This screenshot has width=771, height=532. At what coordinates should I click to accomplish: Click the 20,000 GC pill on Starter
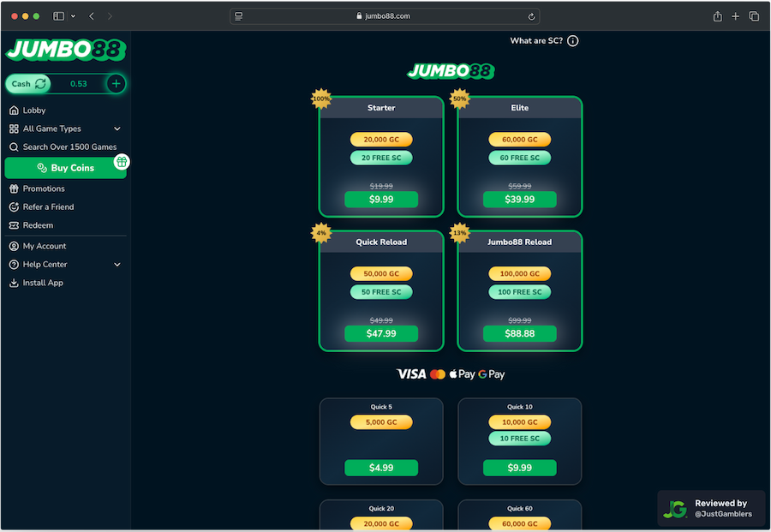[x=381, y=140]
